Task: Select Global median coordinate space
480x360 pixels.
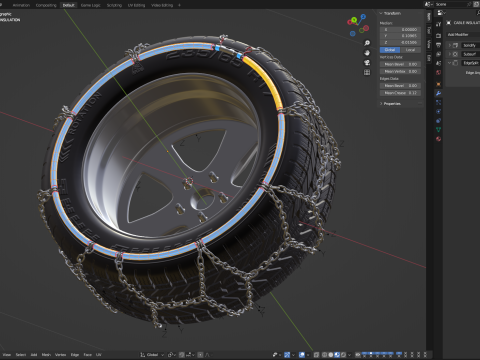Action: point(390,50)
